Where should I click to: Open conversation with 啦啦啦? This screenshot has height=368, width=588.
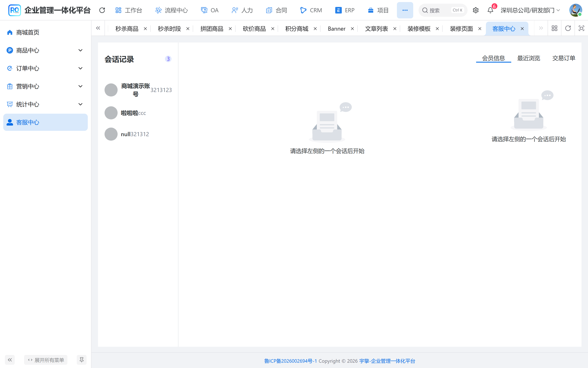[138, 113]
